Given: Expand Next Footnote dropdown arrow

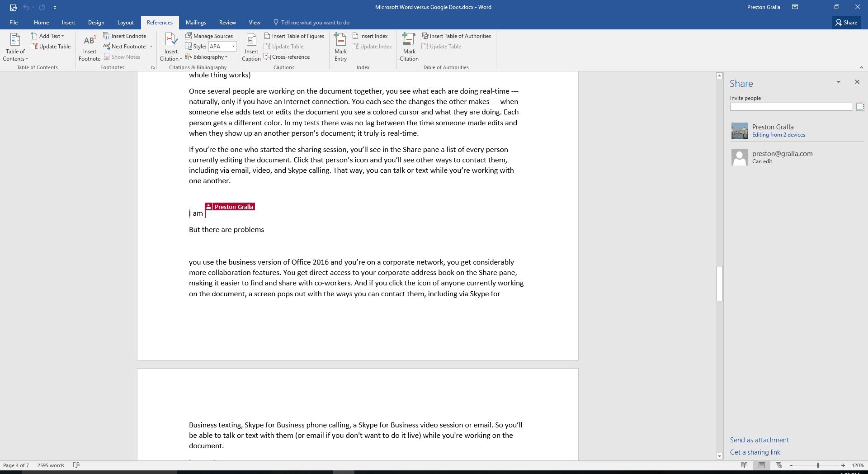Looking at the screenshot, I should 151,46.
